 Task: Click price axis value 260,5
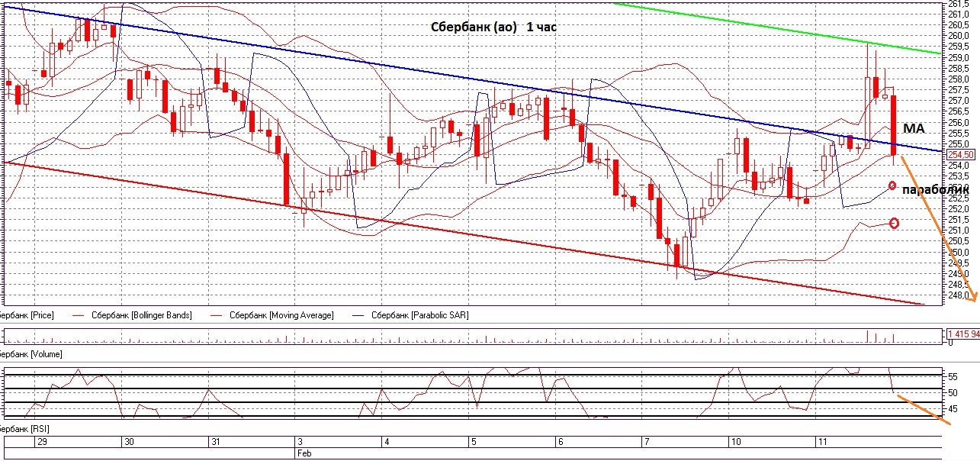959,24
